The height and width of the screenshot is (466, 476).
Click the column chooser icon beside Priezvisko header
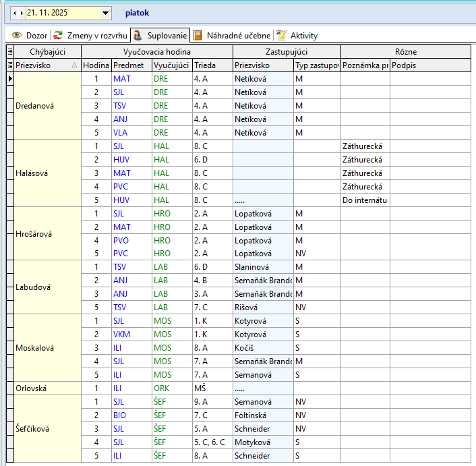pyautogui.click(x=9, y=65)
